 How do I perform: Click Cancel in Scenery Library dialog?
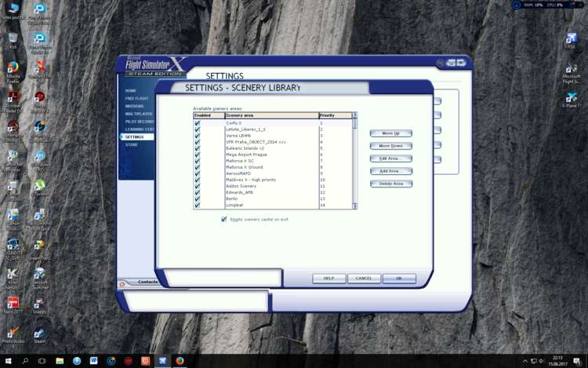coord(364,279)
